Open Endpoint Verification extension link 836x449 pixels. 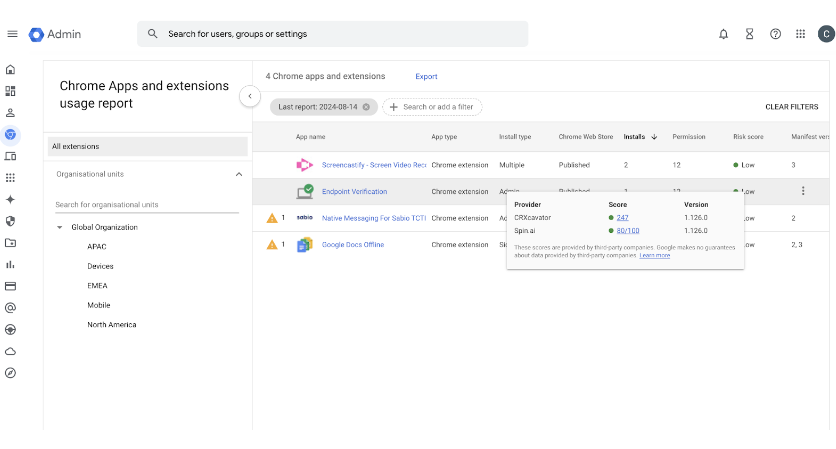click(x=354, y=191)
